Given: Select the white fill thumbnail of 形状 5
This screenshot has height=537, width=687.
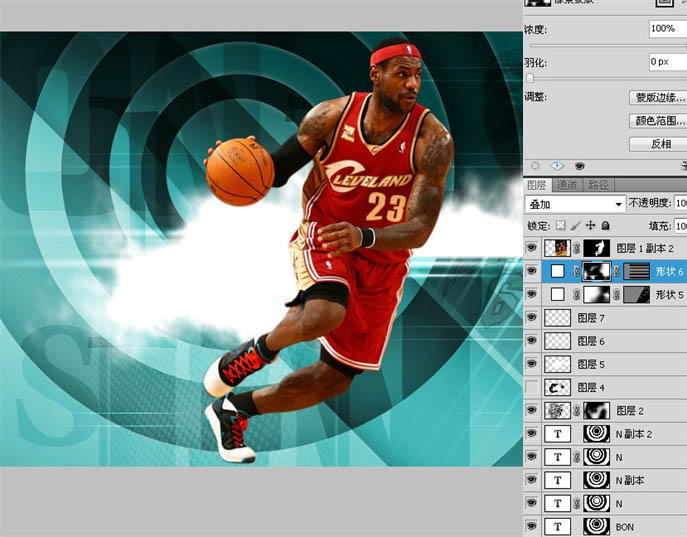Looking at the screenshot, I should [x=557, y=294].
